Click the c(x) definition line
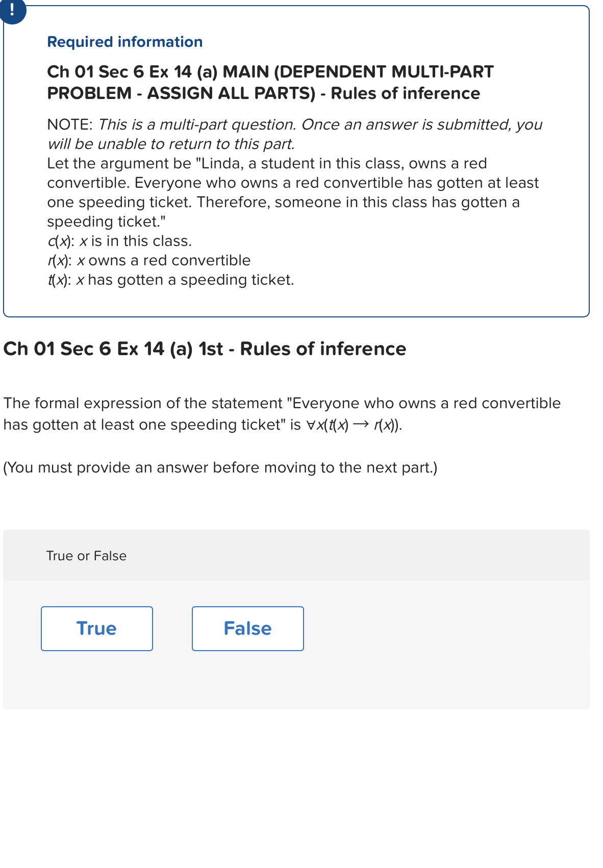Screen dimensions: 603x868 coord(119,240)
